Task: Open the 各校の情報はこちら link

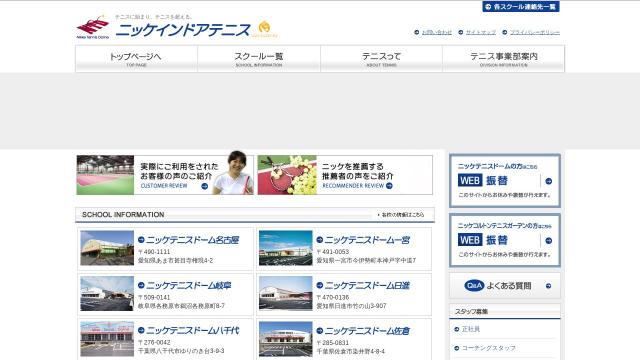Action: pos(401,215)
